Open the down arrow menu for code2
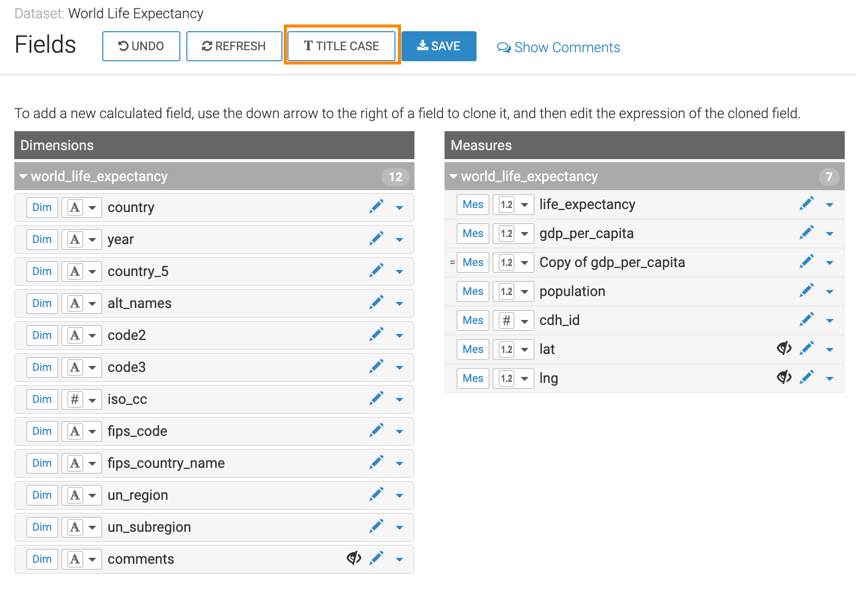Image resolution: width=856 pixels, height=590 pixels. pos(400,336)
